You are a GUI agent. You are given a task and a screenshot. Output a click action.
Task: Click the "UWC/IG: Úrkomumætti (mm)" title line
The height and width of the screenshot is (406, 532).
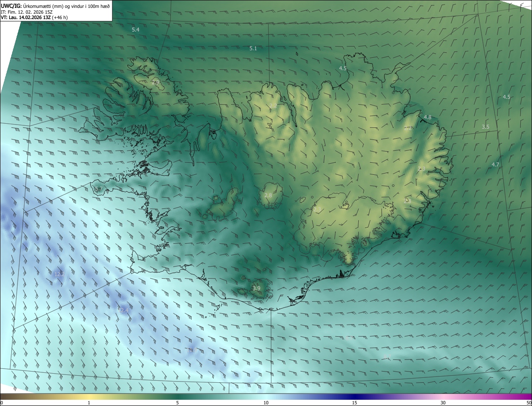pyautogui.click(x=55, y=6)
